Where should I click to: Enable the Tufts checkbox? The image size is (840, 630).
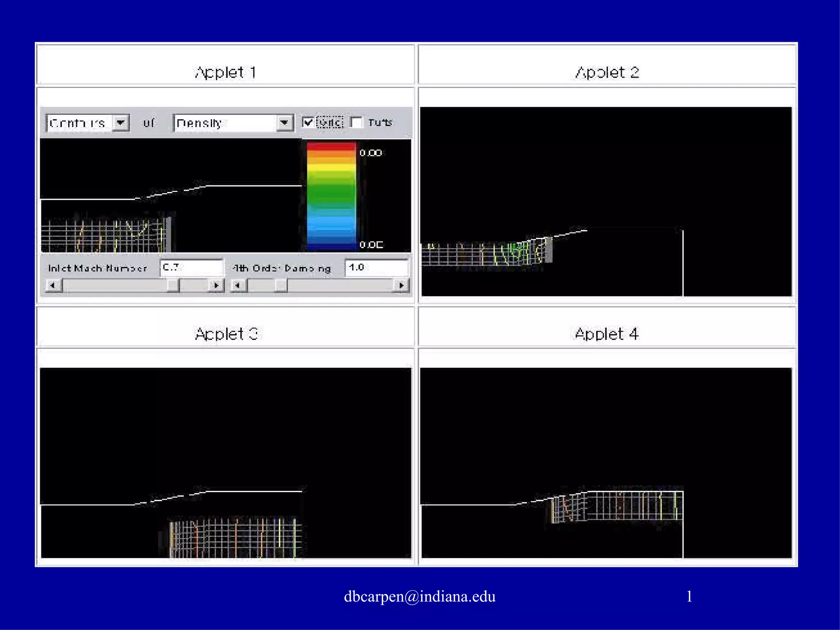click(356, 122)
